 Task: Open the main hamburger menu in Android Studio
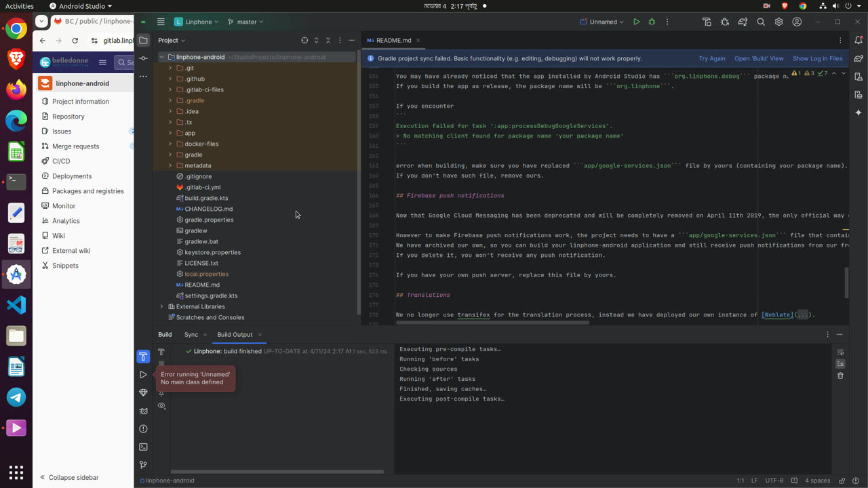(161, 22)
